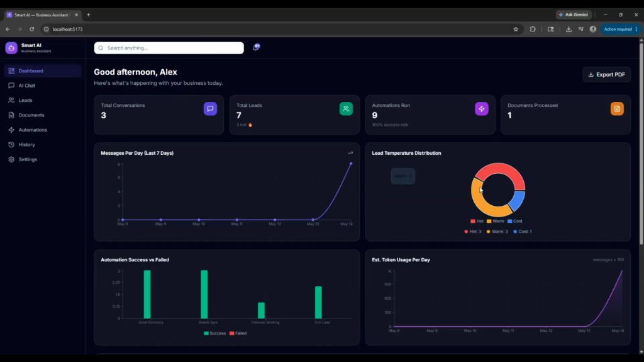Click the search anything field
The image size is (644, 362).
[169, 48]
